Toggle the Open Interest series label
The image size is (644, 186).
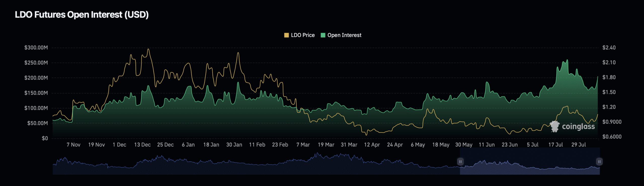(344, 35)
